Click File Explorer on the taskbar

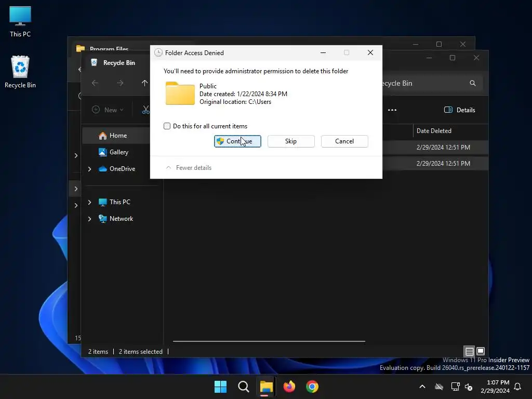pyautogui.click(x=267, y=387)
